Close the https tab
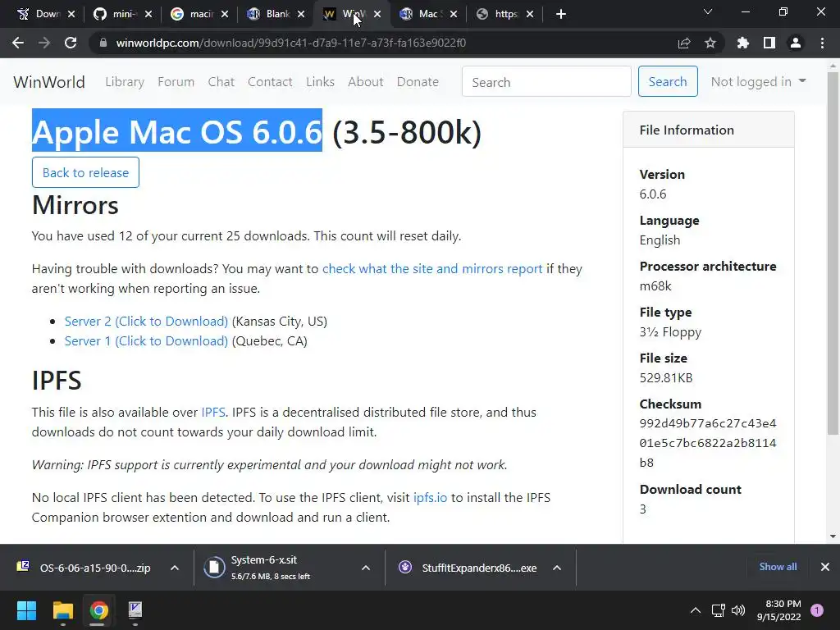 coord(530,14)
